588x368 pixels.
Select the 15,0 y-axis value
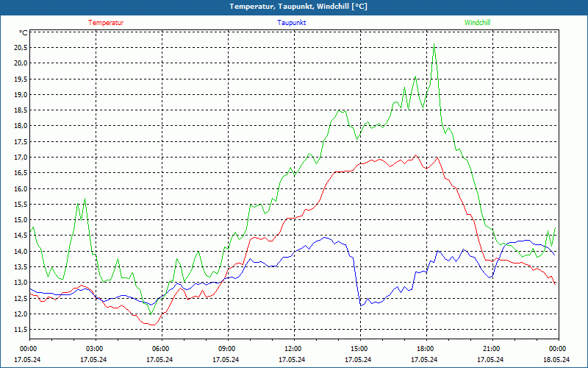pyautogui.click(x=21, y=219)
